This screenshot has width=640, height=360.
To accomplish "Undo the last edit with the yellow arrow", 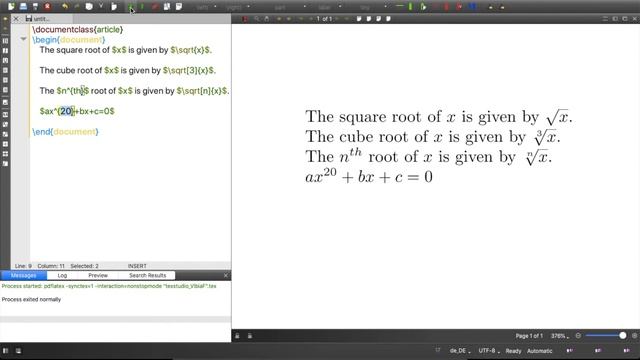I will [65, 7].
